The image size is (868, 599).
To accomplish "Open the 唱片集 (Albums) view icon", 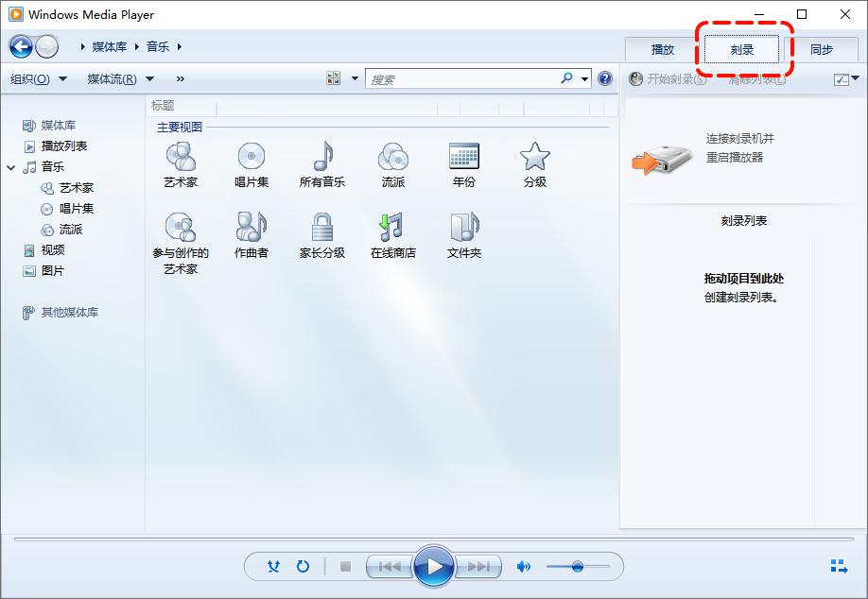I will pos(251,163).
